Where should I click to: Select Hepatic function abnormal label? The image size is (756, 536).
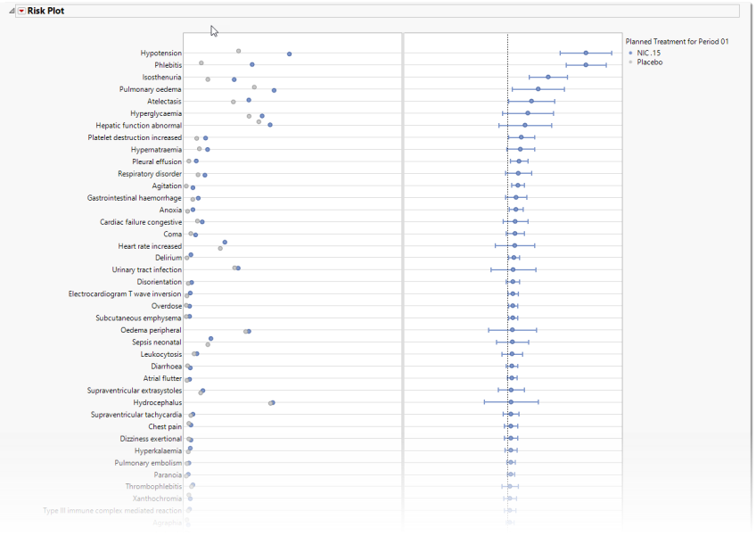coord(139,126)
